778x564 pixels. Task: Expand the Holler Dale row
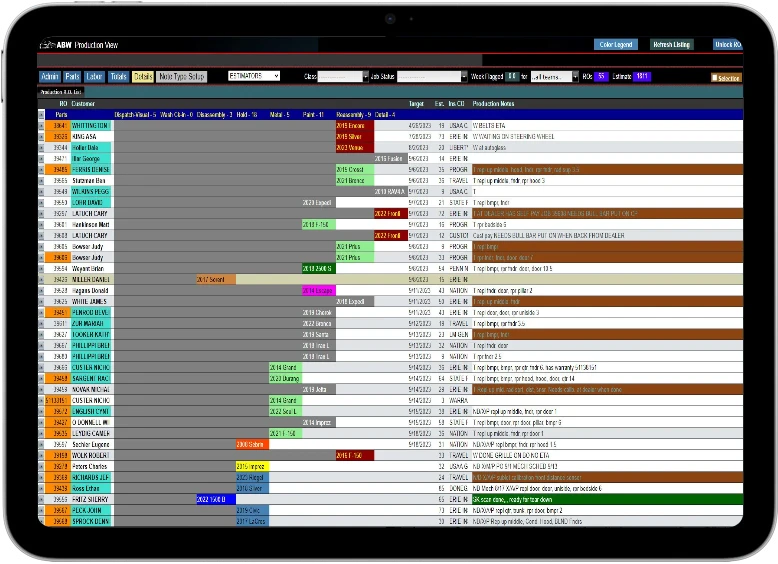coord(42,148)
